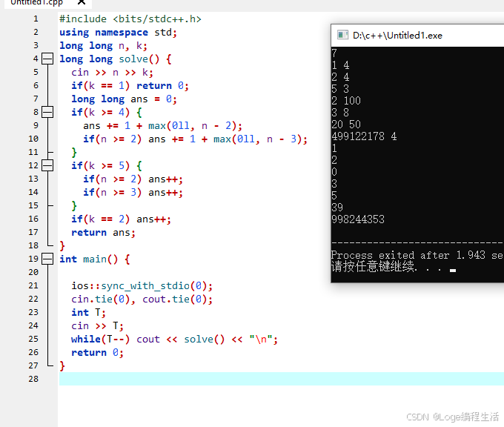Click console input line '20 50'

[346, 125]
